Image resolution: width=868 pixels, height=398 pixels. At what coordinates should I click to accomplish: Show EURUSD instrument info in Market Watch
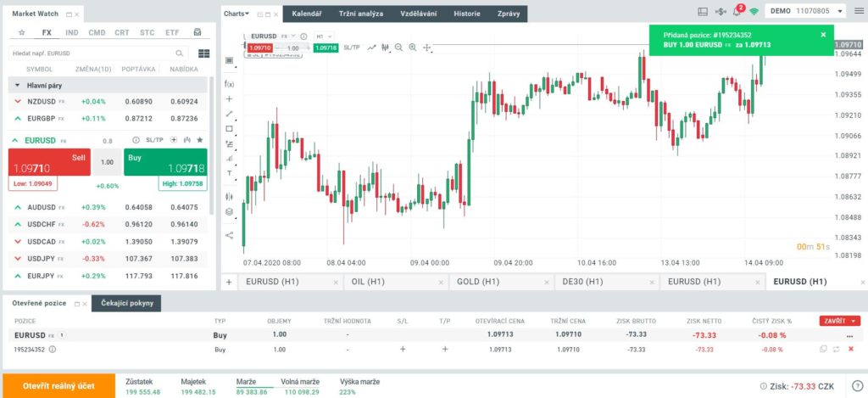[136, 140]
